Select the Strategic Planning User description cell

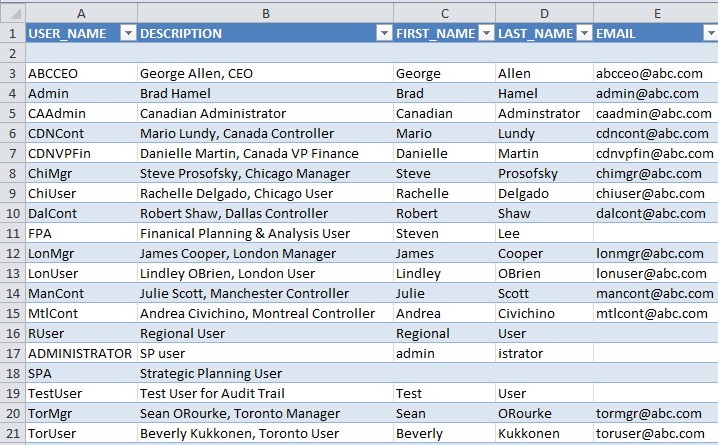pyautogui.click(x=265, y=373)
